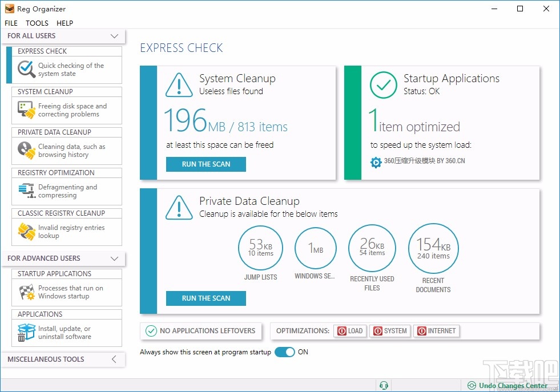Click the System Cleanup card title
The height and width of the screenshot is (392, 560).
click(x=237, y=78)
